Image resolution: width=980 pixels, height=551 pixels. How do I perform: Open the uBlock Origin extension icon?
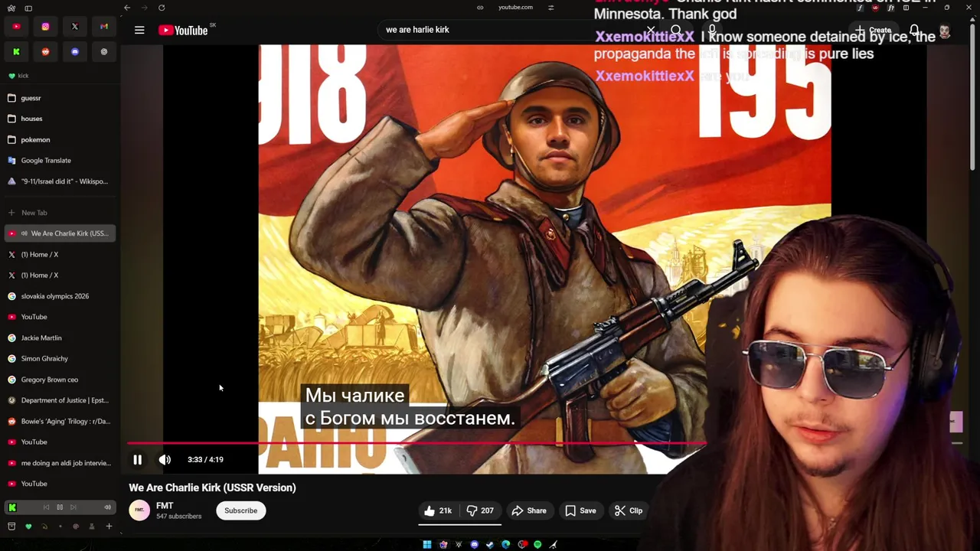pyautogui.click(x=875, y=8)
